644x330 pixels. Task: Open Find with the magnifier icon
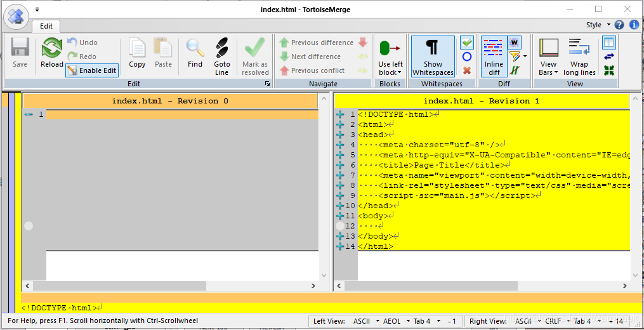195,53
